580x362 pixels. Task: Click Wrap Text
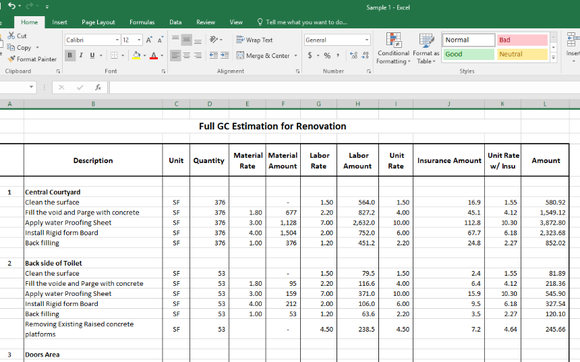pyautogui.click(x=255, y=40)
